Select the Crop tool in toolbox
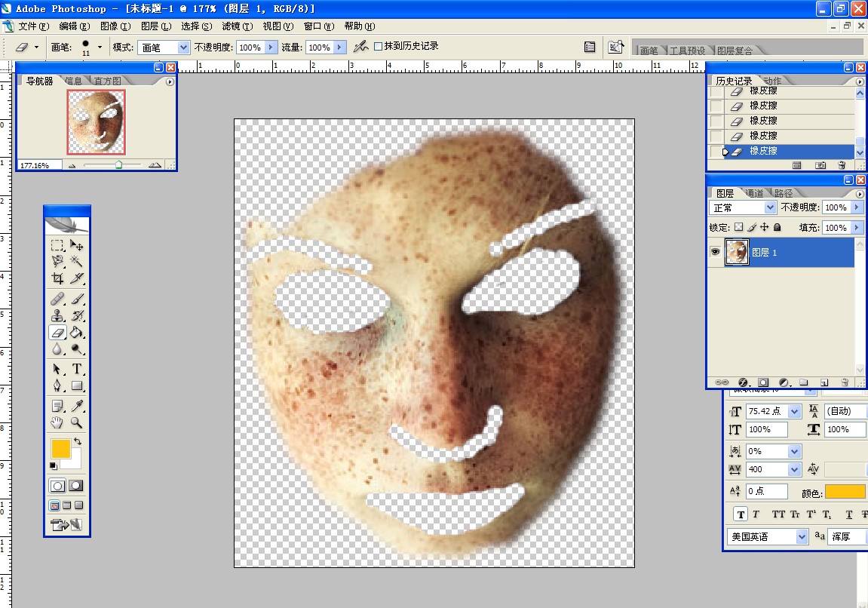Image resolution: width=868 pixels, height=608 pixels. [57, 278]
